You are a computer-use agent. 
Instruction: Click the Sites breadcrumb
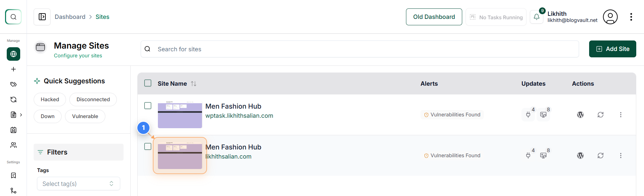(102, 17)
